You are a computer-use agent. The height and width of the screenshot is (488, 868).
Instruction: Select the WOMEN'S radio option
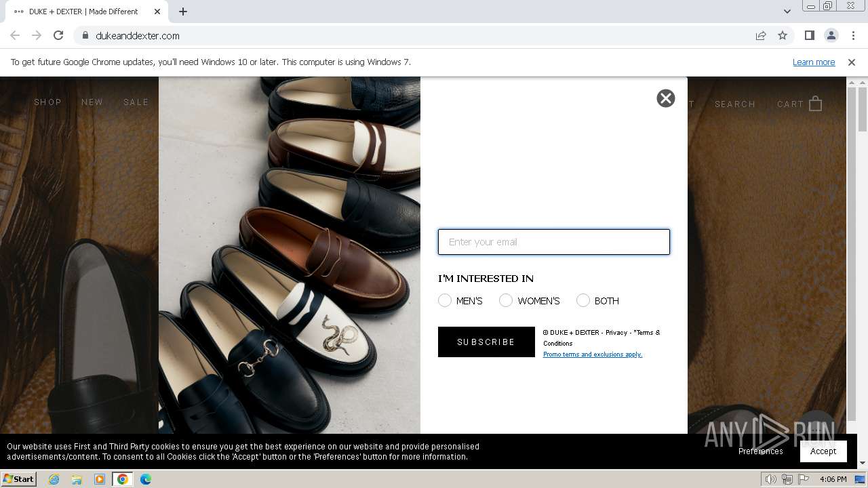pyautogui.click(x=506, y=300)
